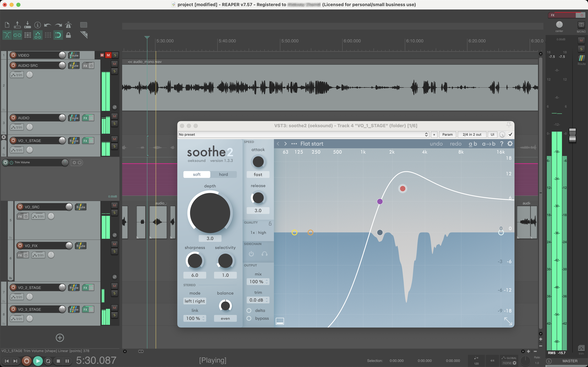Click the lock icon in toolbar
Image resolution: width=588 pixels, height=367 pixels.
68,35
